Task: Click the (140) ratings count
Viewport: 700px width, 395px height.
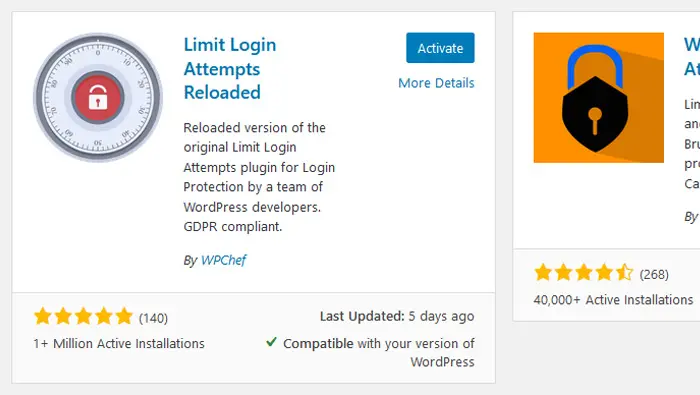Action: point(153,318)
